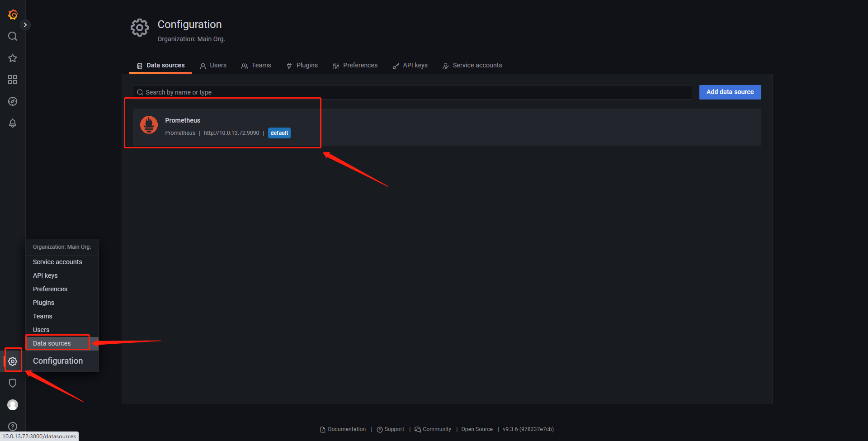Click the Organization: Main Org. flyout header
Screen dimensions: 868x441
[62, 247]
